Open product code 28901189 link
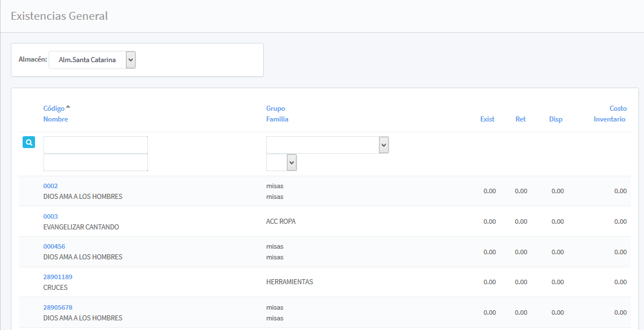This screenshot has height=330, width=644. pos(58,277)
